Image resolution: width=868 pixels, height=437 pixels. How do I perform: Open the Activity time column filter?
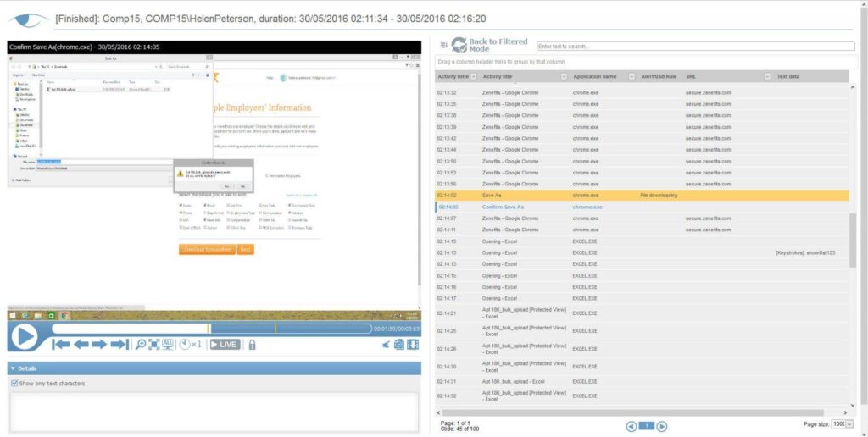pos(473,76)
